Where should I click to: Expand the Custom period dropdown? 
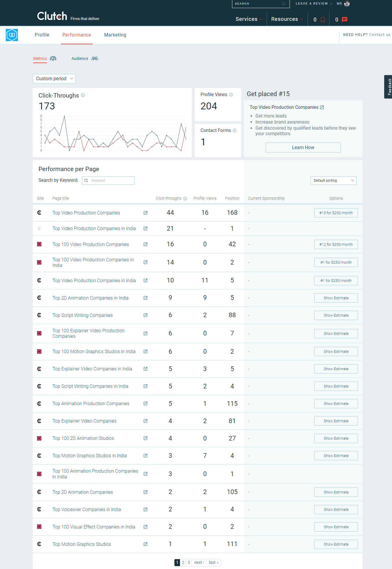pyautogui.click(x=54, y=79)
